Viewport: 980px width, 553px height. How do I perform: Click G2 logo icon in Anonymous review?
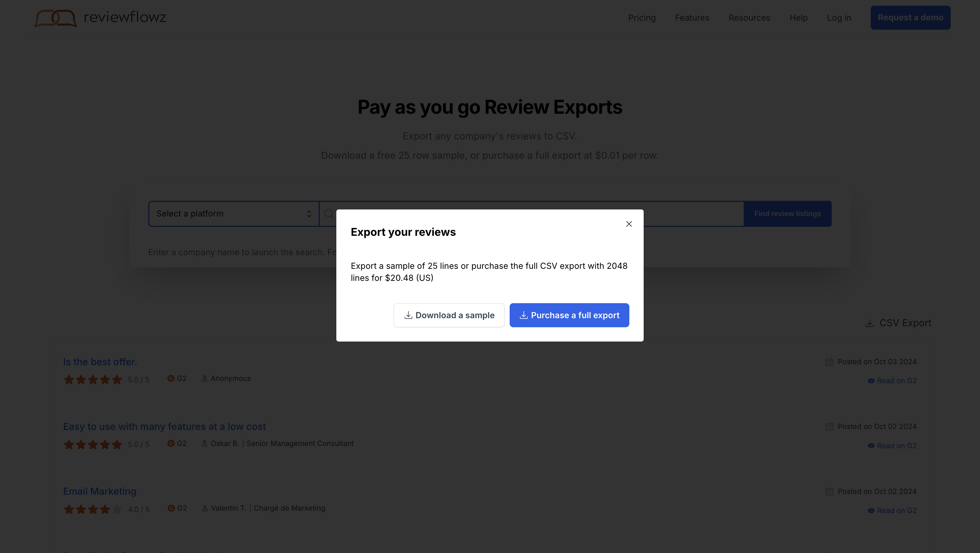click(x=171, y=378)
